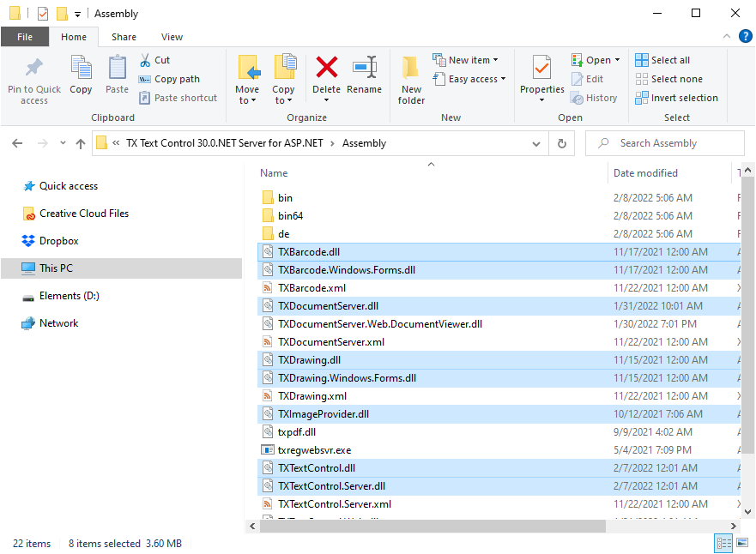
Task: Sort by Date modified column header
Action: [x=670, y=173]
